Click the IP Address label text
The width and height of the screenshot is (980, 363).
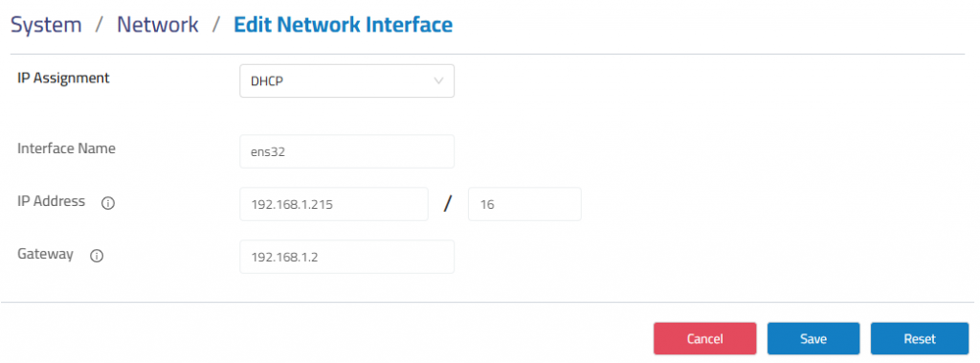[52, 201]
